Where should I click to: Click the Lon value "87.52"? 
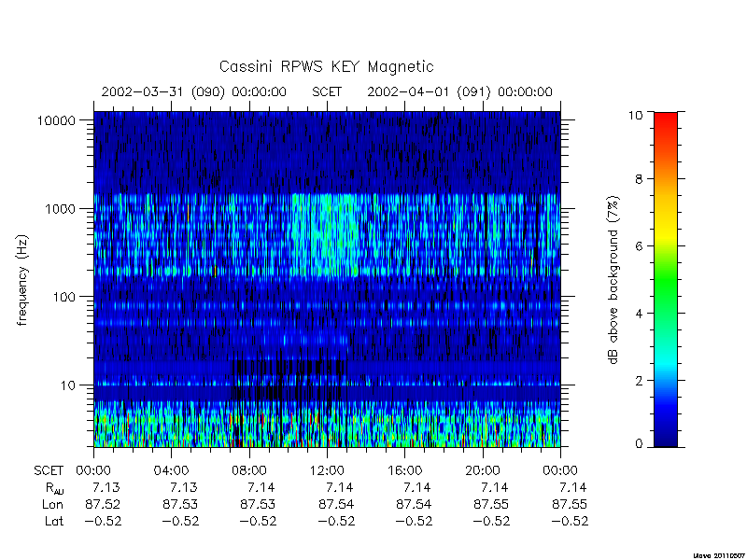tap(103, 504)
